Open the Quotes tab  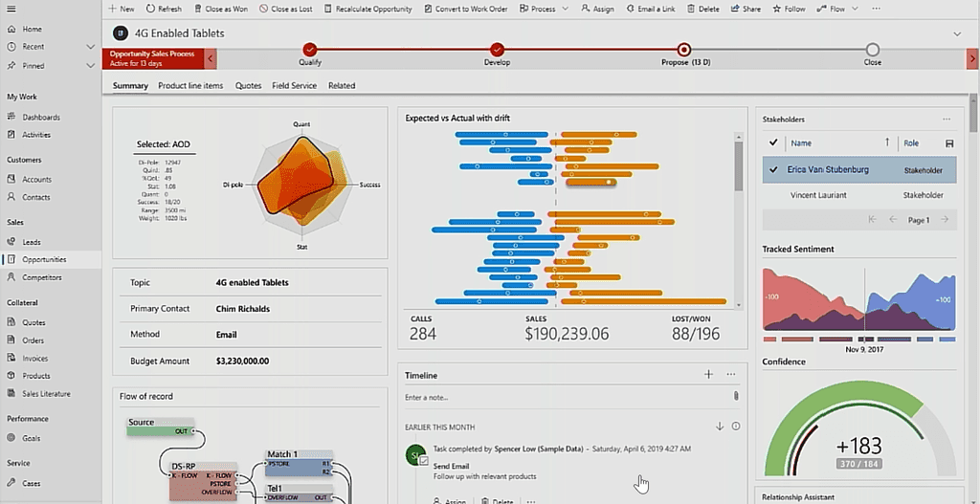[248, 85]
